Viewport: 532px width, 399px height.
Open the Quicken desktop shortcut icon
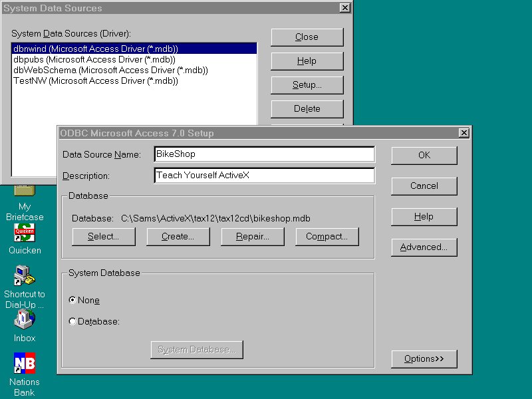25,233
